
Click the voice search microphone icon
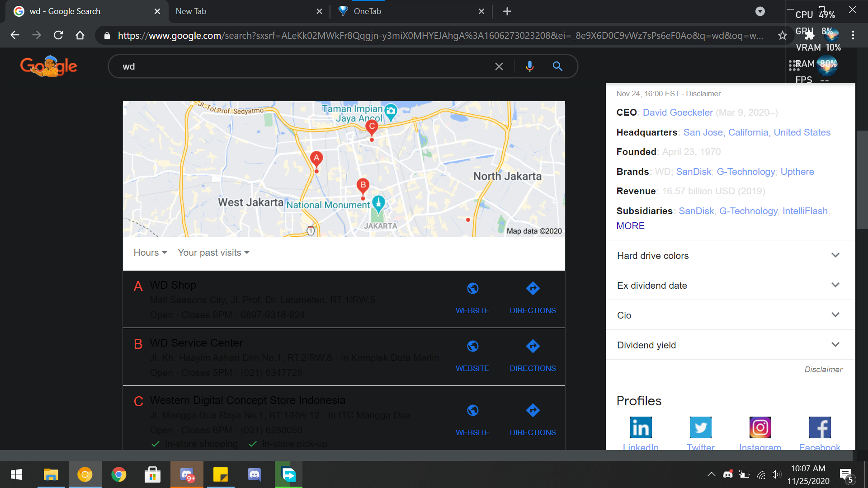click(529, 66)
